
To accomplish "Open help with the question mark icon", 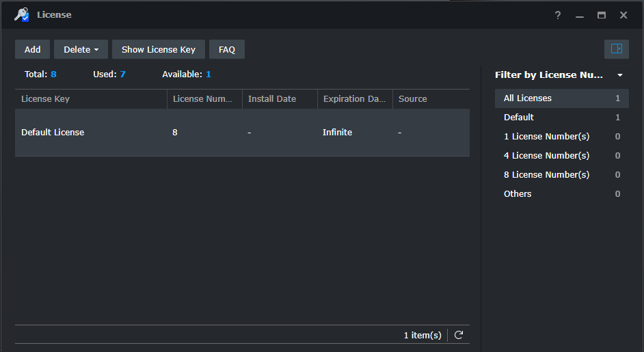I will coord(557,15).
